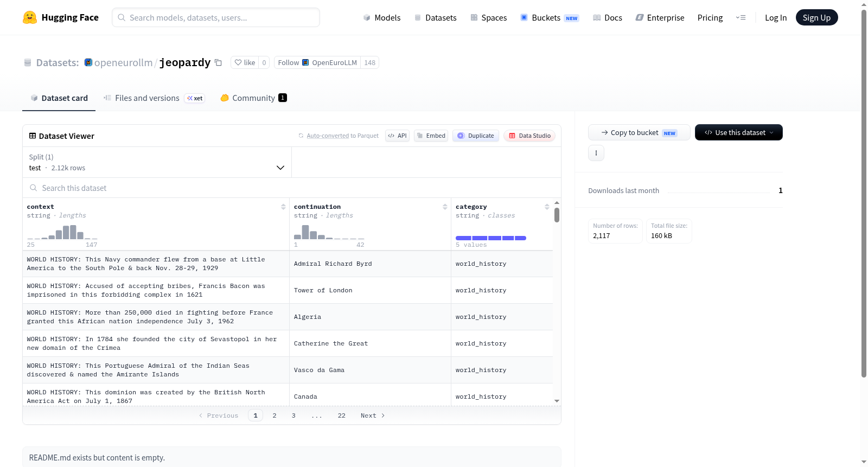Click the Embed button
The image size is (868, 467).
(x=431, y=136)
